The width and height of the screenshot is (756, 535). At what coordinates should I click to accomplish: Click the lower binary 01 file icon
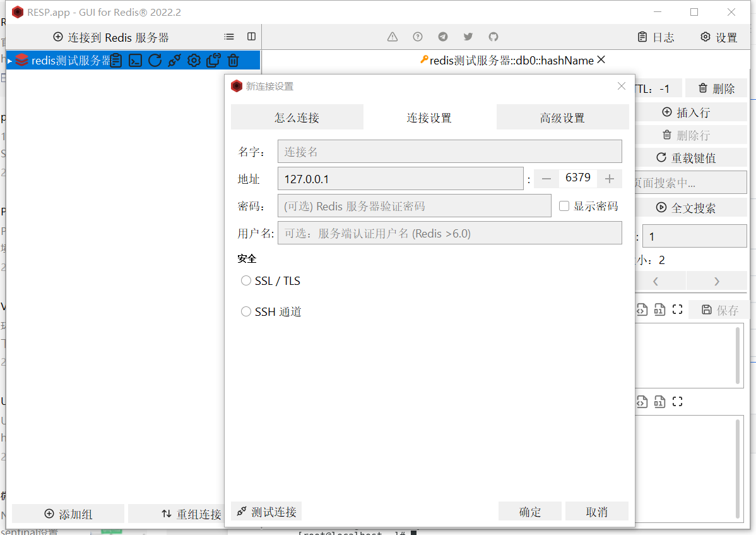659,401
